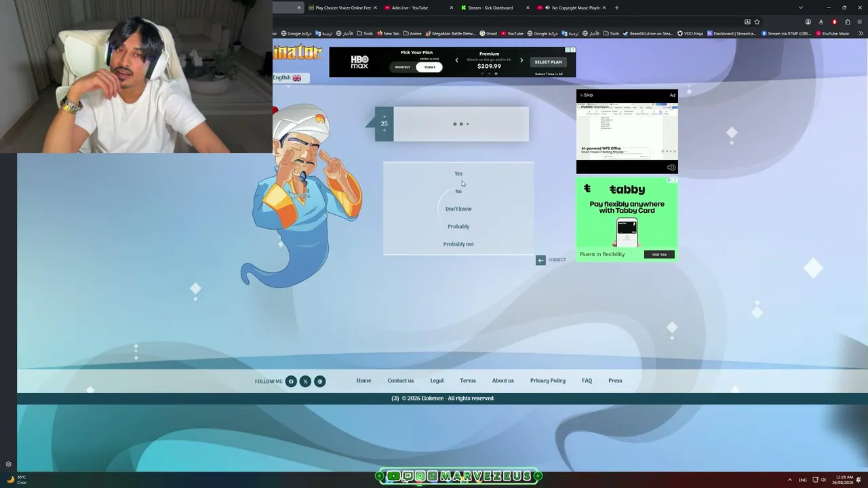This screenshot has width=868, height=488.
Task: Open the browser account profile icon
Action: tap(808, 22)
